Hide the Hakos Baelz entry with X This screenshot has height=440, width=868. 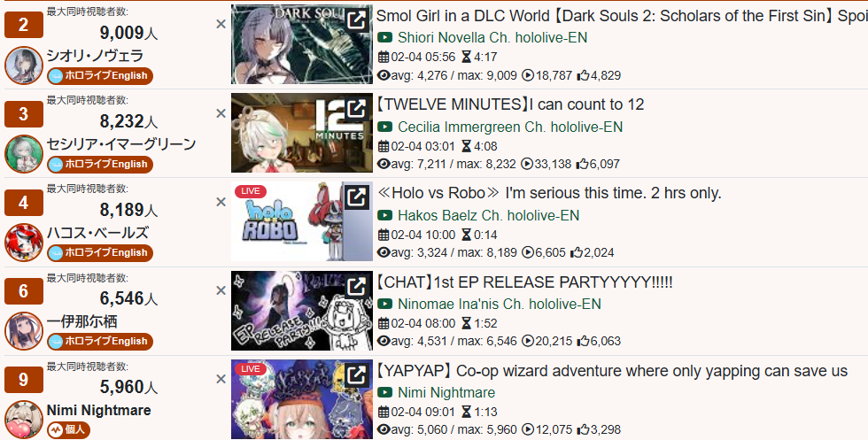(x=221, y=202)
